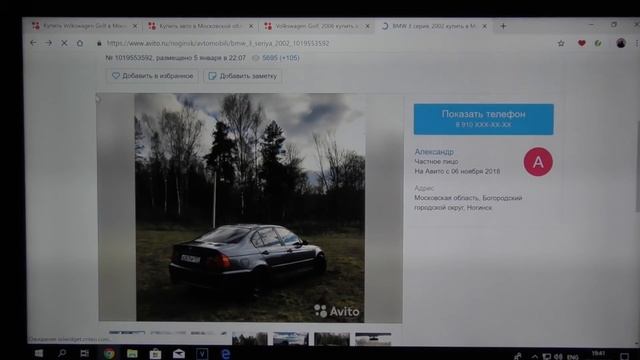Screen dimensions: 640x360
Task: Open the 'V' app on the taskbar
Action: point(202,353)
